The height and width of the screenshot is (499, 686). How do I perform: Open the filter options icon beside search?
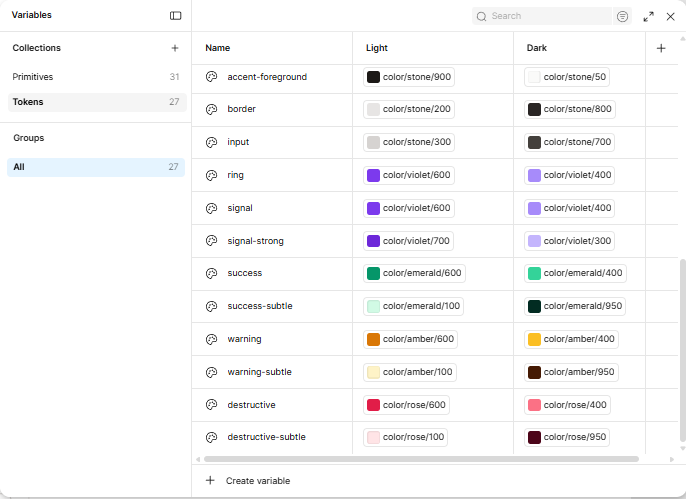tap(622, 16)
